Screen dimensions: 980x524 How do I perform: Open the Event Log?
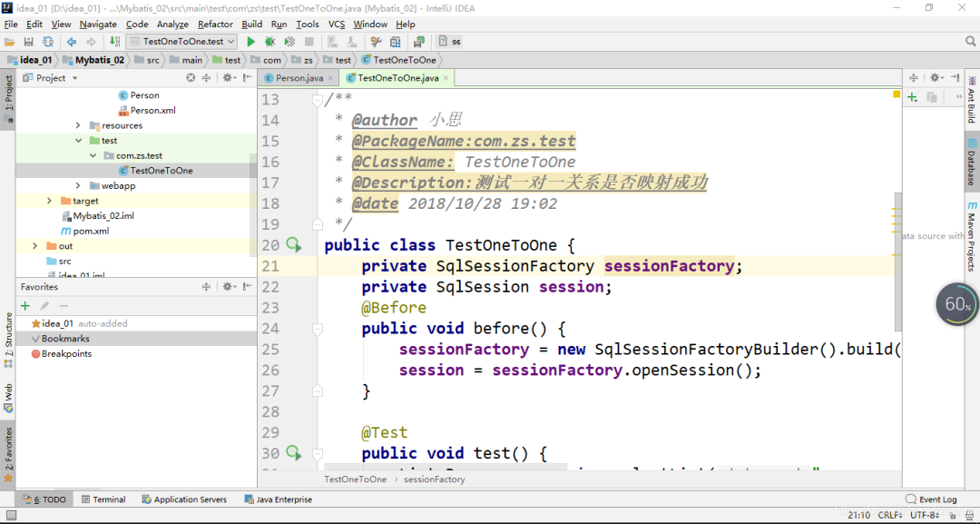click(936, 499)
